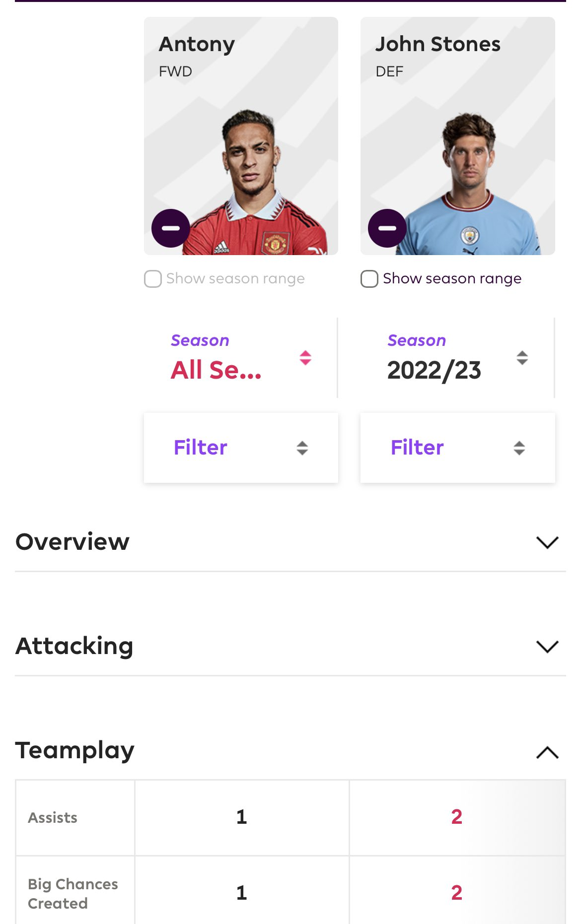
Task: Open the Filter dropdown under Antony
Action: pos(201,448)
